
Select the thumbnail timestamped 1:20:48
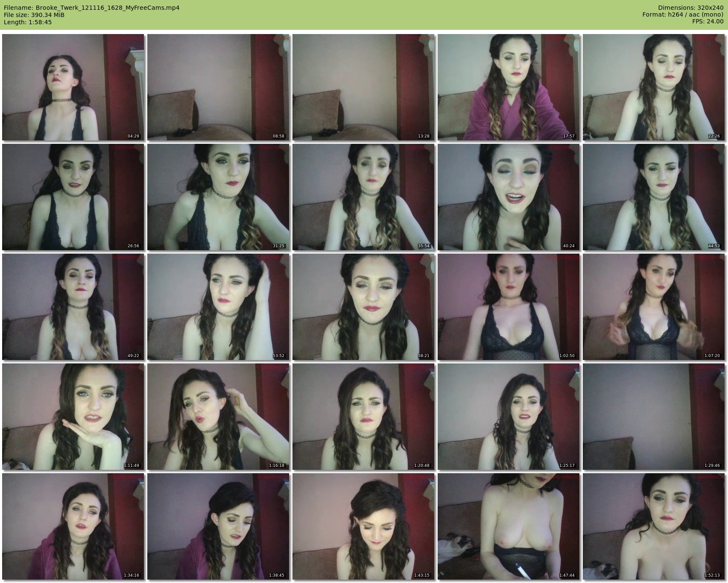coord(364,417)
